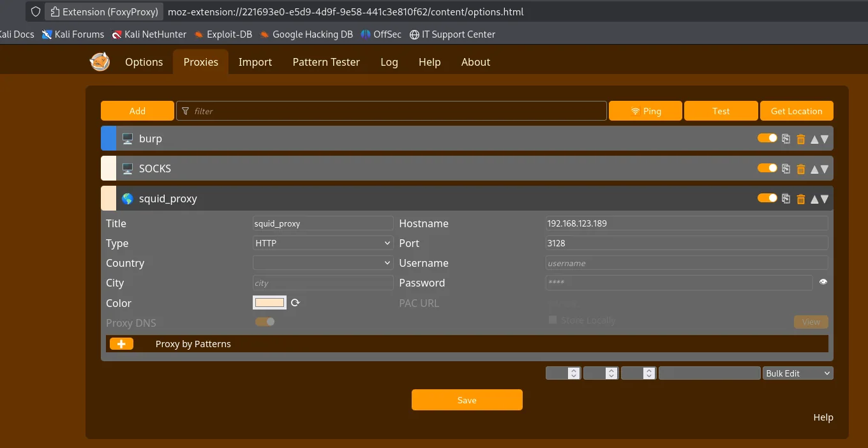Move squid_proxy up in list

(814, 198)
